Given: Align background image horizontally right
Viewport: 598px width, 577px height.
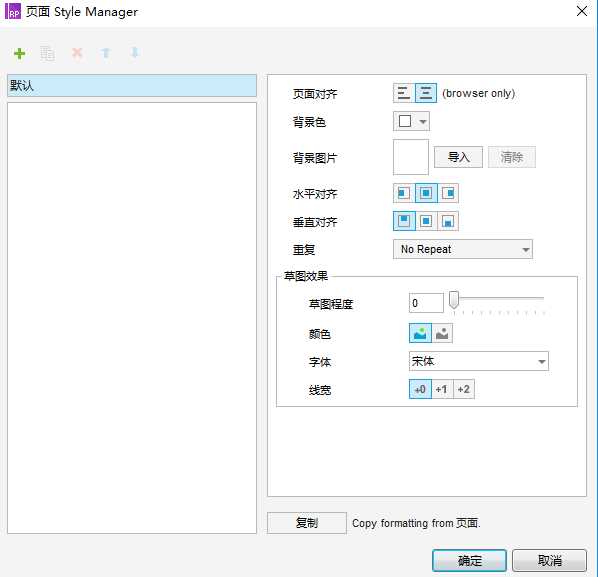Looking at the screenshot, I should coord(448,193).
